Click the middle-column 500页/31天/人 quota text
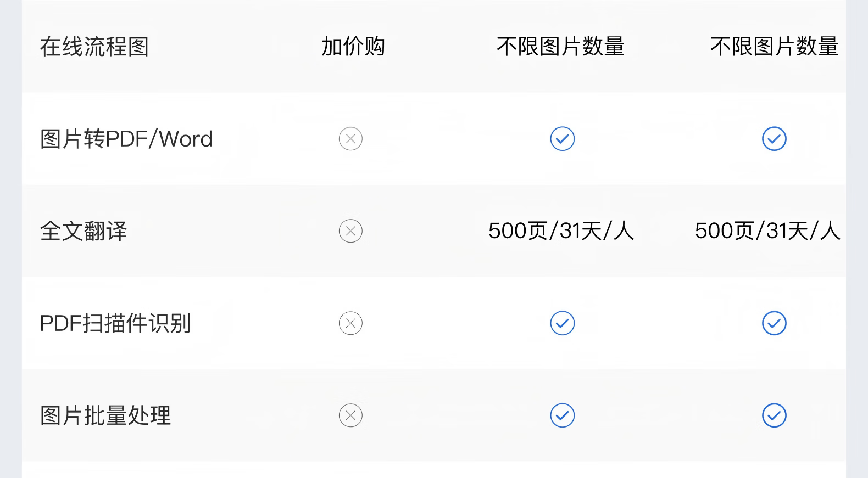 point(561,231)
